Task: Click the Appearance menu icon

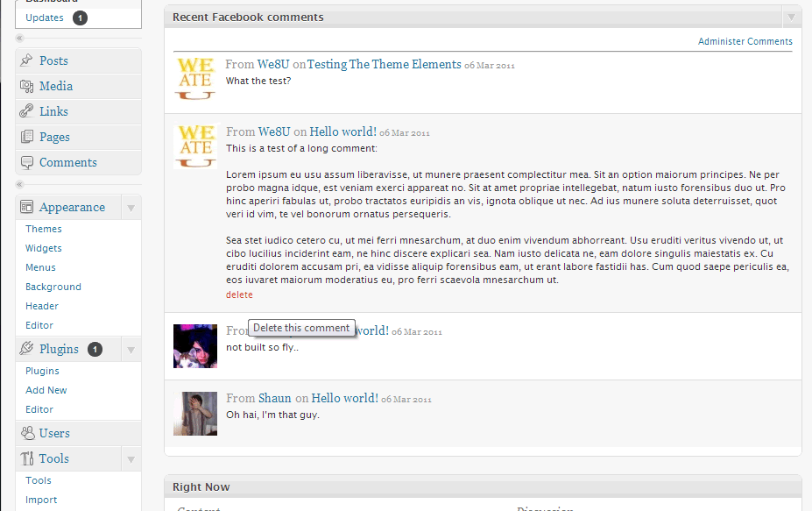Action: 27,208
